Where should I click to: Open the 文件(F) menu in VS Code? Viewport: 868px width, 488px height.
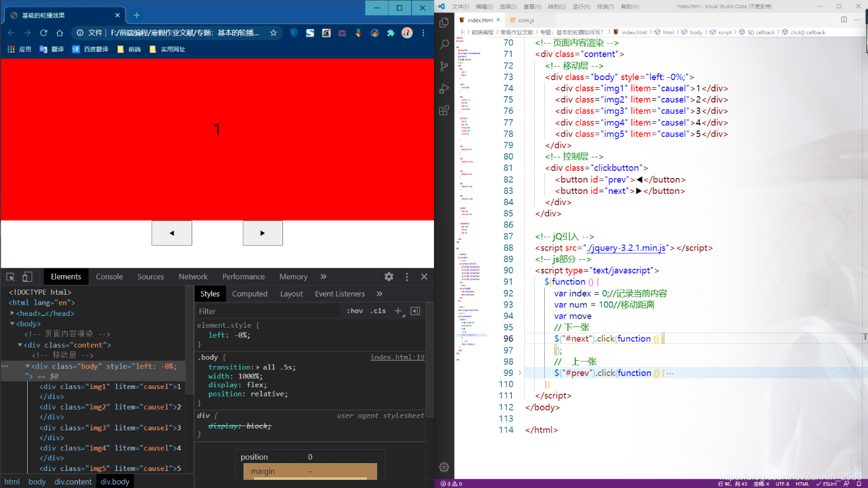pyautogui.click(x=461, y=6)
